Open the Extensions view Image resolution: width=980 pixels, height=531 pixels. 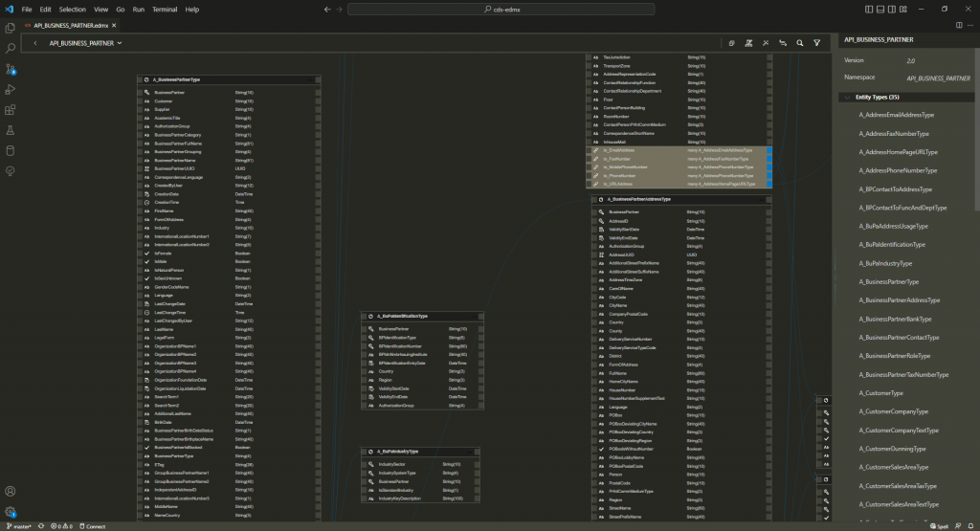coord(10,110)
